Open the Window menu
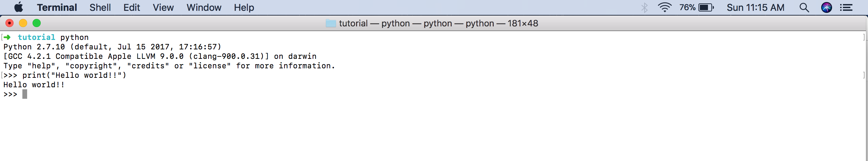 coord(204,7)
